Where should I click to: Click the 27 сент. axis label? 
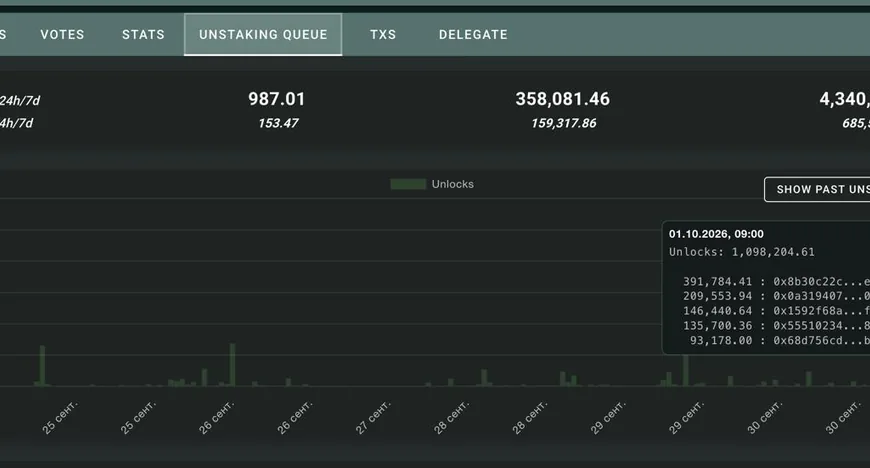[373, 417]
